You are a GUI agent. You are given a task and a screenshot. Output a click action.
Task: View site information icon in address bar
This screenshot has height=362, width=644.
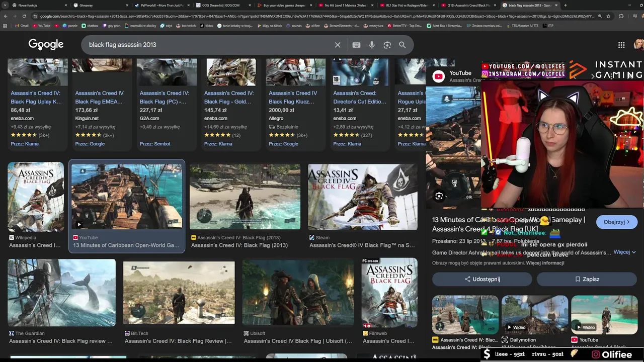pyautogui.click(x=35, y=16)
